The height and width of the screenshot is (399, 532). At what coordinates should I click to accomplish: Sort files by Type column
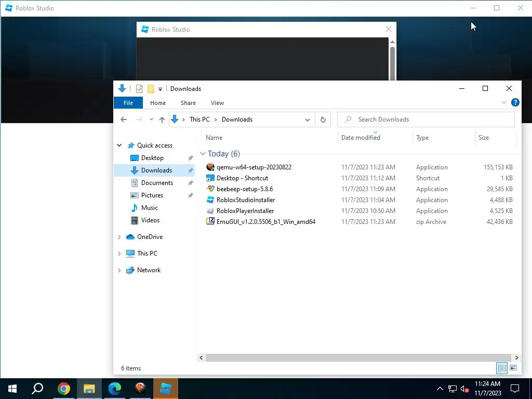pyautogui.click(x=422, y=137)
